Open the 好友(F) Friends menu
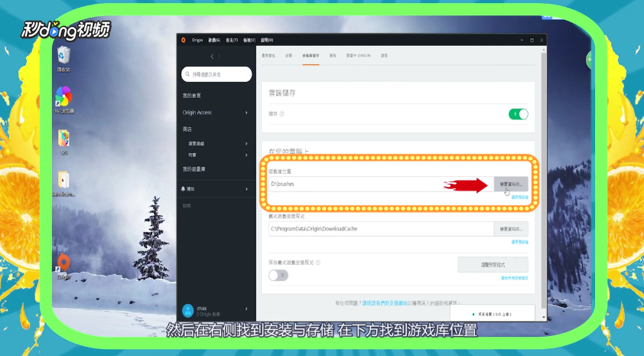 [x=232, y=40]
